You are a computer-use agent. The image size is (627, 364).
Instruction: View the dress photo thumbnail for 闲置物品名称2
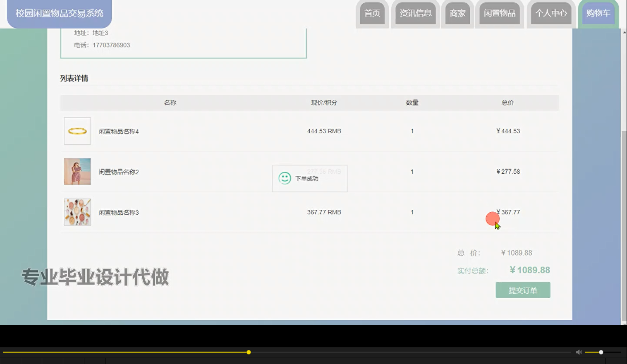(77, 171)
